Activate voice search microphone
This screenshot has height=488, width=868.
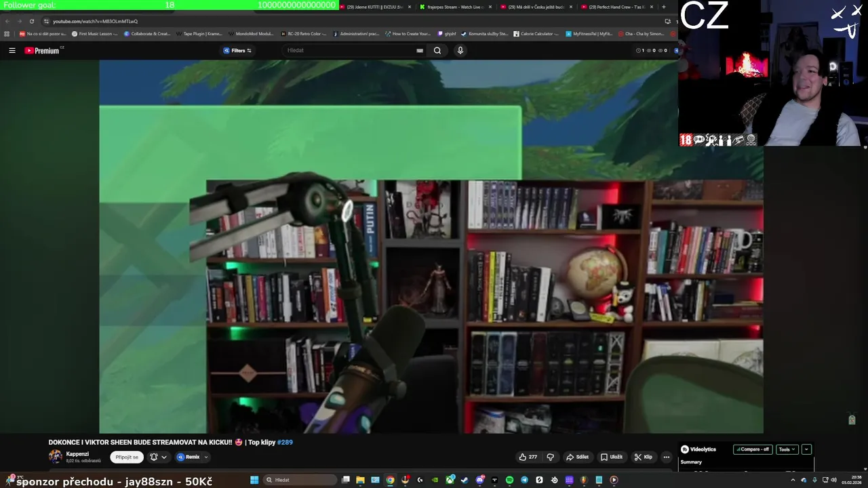coord(460,50)
